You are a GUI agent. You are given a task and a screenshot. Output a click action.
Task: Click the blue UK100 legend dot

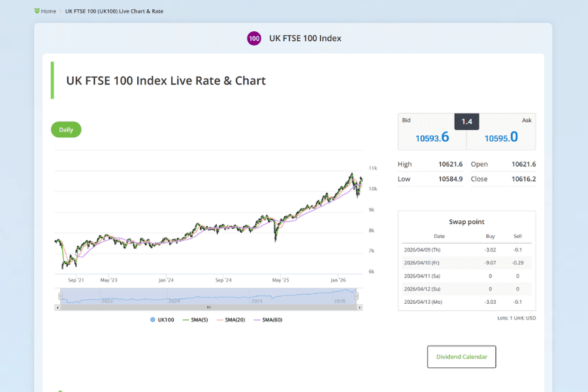152,319
